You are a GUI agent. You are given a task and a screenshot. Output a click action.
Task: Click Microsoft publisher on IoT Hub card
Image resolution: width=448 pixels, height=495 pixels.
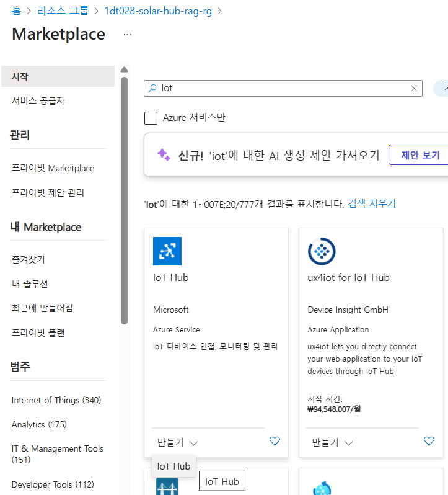tap(171, 310)
